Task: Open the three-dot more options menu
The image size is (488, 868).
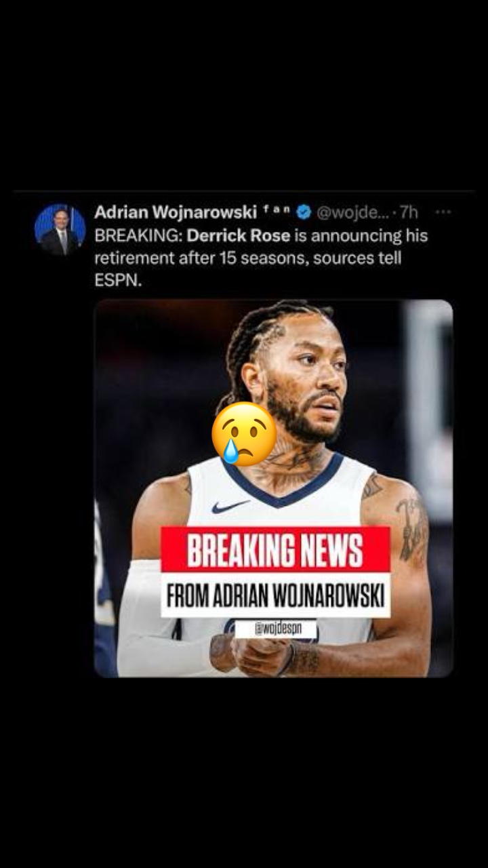Action: click(443, 212)
